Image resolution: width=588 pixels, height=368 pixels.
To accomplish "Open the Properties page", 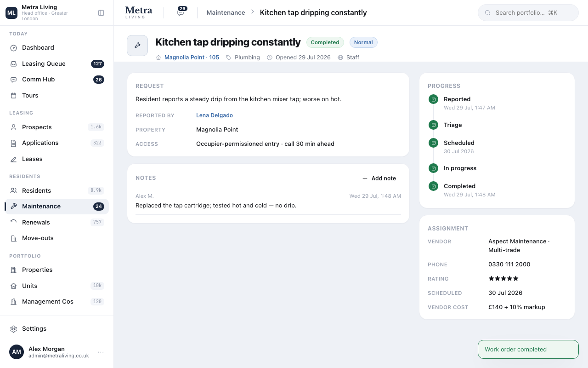I will click(x=57, y=270).
